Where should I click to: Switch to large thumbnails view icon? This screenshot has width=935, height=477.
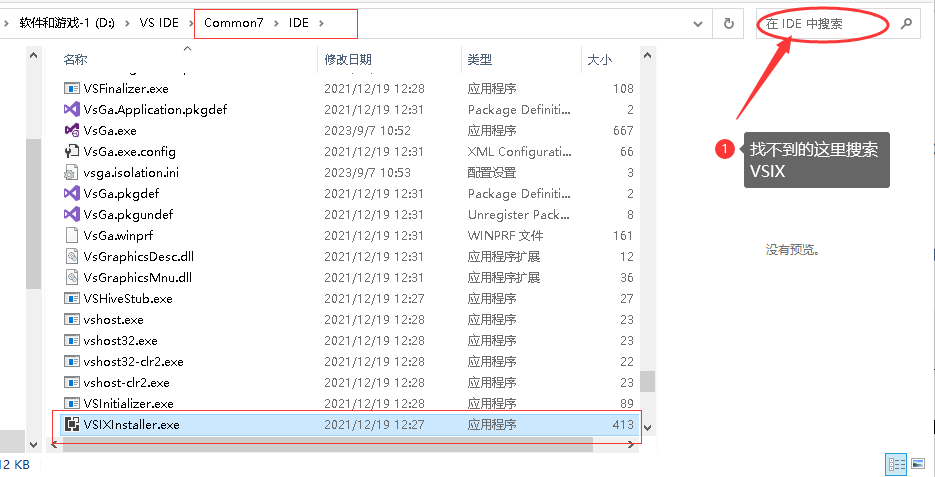point(918,463)
